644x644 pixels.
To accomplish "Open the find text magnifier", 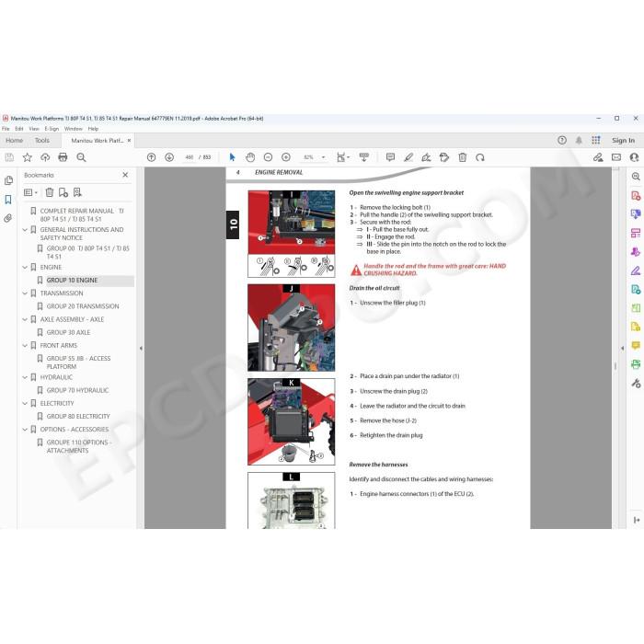I will [81, 157].
